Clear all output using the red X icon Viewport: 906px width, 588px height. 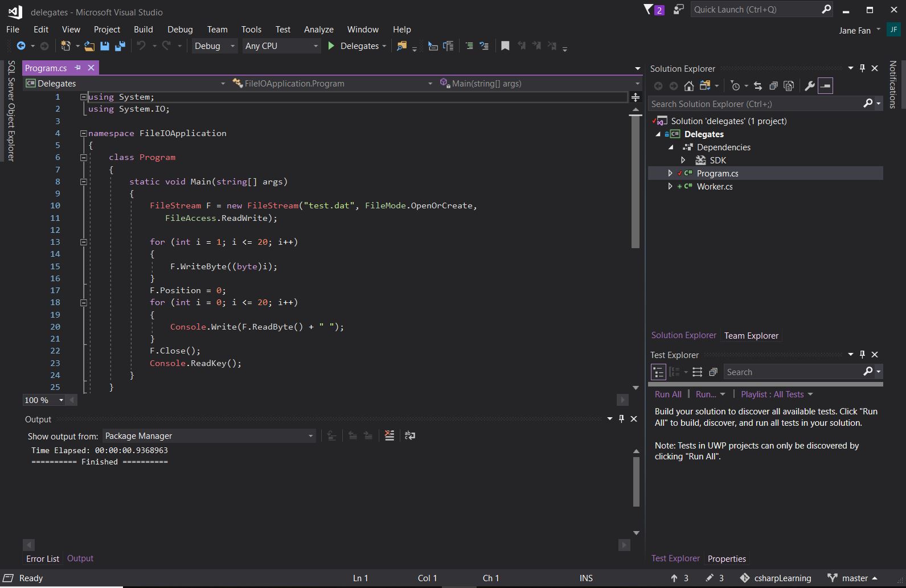390,435
